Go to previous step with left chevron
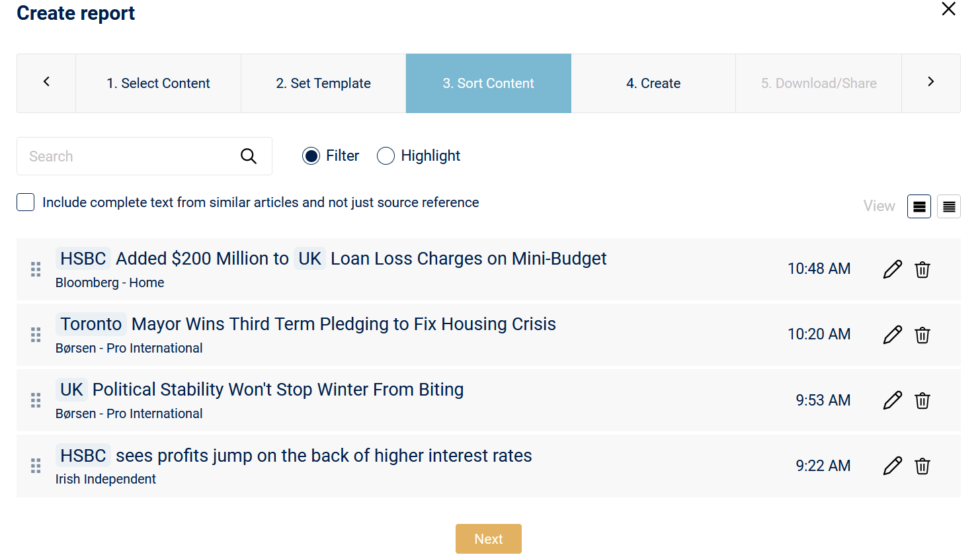This screenshot has height=557, width=980. pyautogui.click(x=46, y=82)
